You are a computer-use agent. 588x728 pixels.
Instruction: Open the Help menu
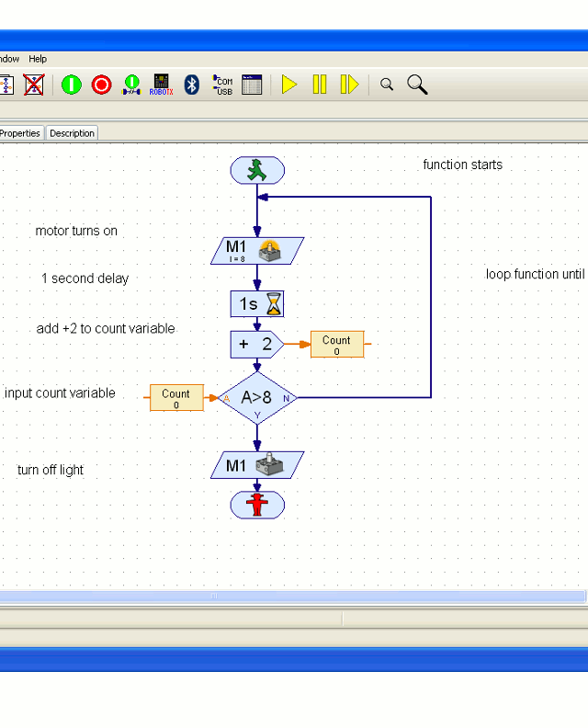[x=38, y=59]
